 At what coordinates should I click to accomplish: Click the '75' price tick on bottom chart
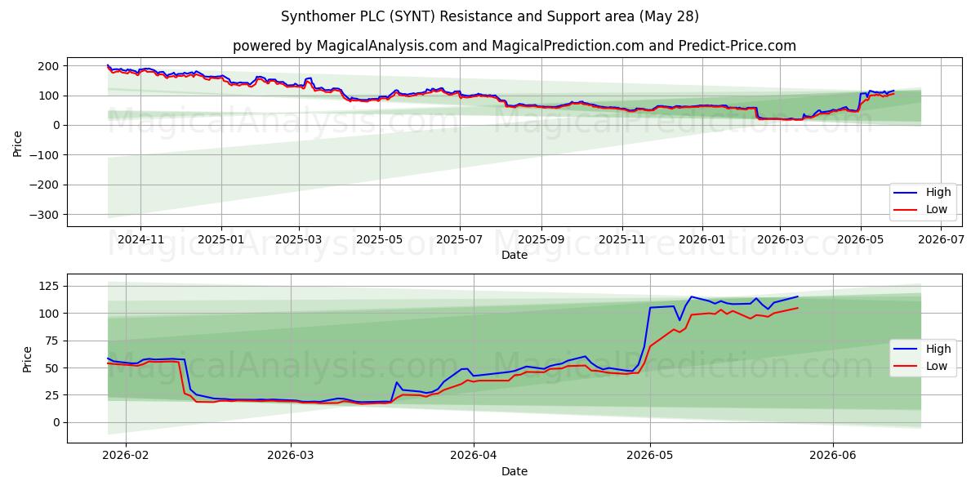pyautogui.click(x=53, y=341)
